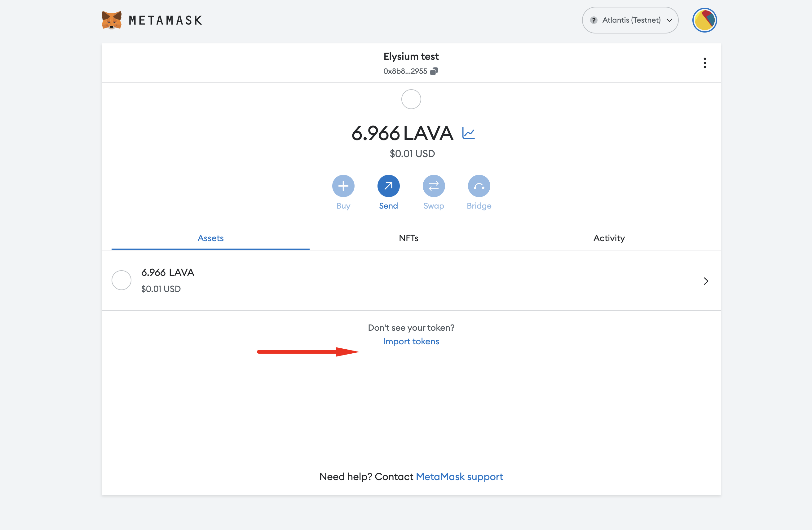The height and width of the screenshot is (530, 812).
Task: Open the account avatar menu
Action: click(x=704, y=20)
